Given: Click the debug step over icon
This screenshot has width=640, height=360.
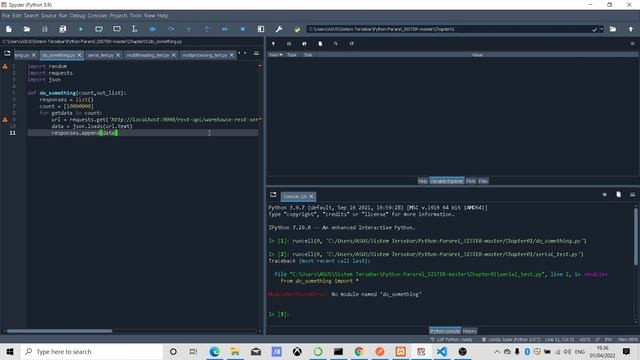Looking at the screenshot, I should pyautogui.click(x=171, y=29).
